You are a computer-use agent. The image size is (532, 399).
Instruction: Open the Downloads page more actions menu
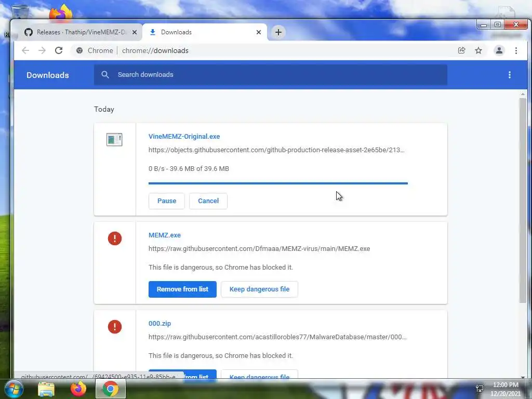click(x=509, y=75)
